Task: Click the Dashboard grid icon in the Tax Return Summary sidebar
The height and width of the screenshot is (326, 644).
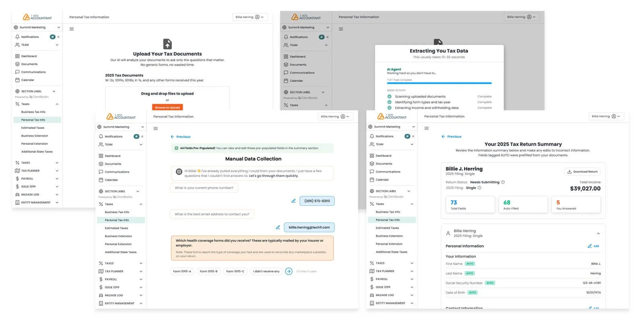Action: 372,156
